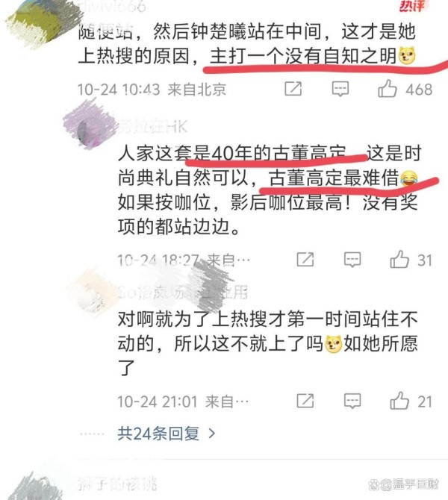448x500 pixels.
Task: Open the username ending in HK
Action: 152,127
